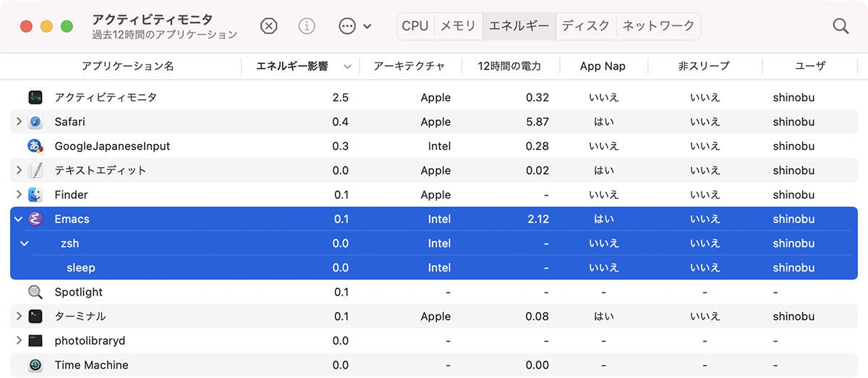Collapse the zsh subprocess row
The image size is (868, 378).
pyautogui.click(x=25, y=243)
